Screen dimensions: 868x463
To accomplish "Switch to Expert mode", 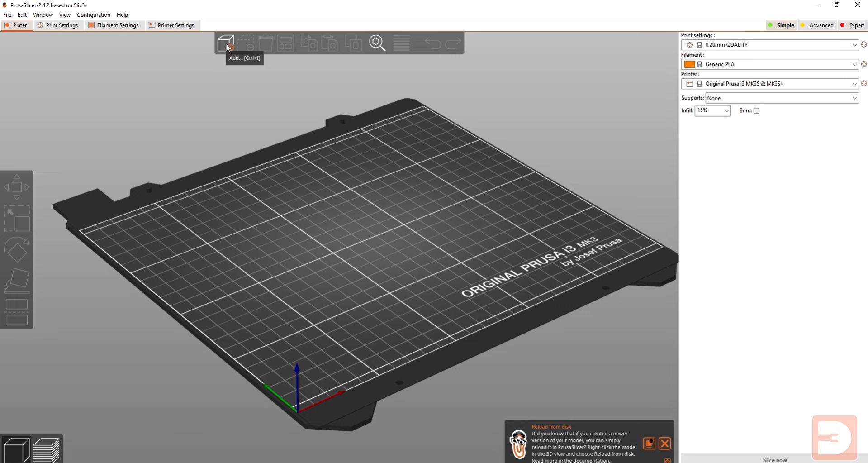I will 852,25.
